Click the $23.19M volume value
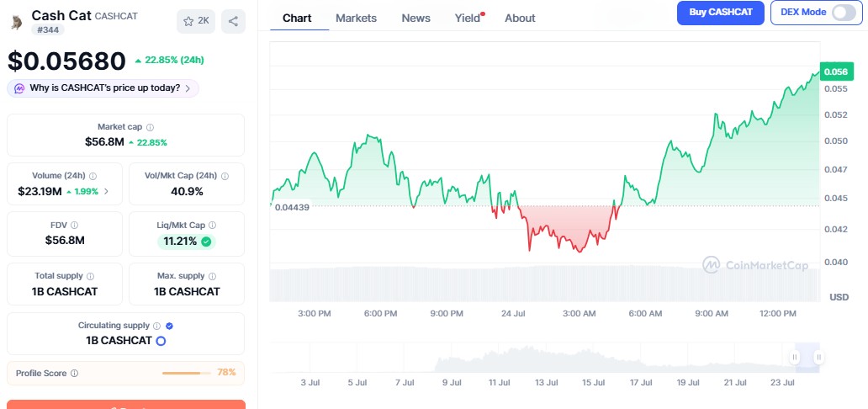Screen dimensions: 868x409 coord(40,191)
